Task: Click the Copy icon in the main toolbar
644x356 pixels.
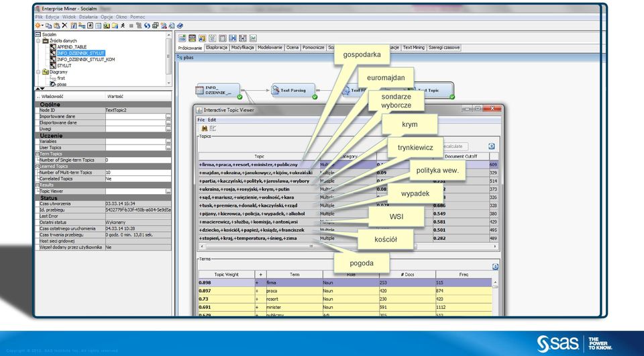Action: (48, 26)
